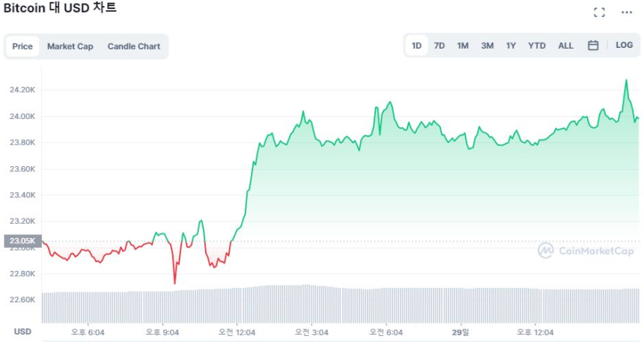Open the three-dot more options menu
Viewport: 644px width, 342px height.
point(626,12)
